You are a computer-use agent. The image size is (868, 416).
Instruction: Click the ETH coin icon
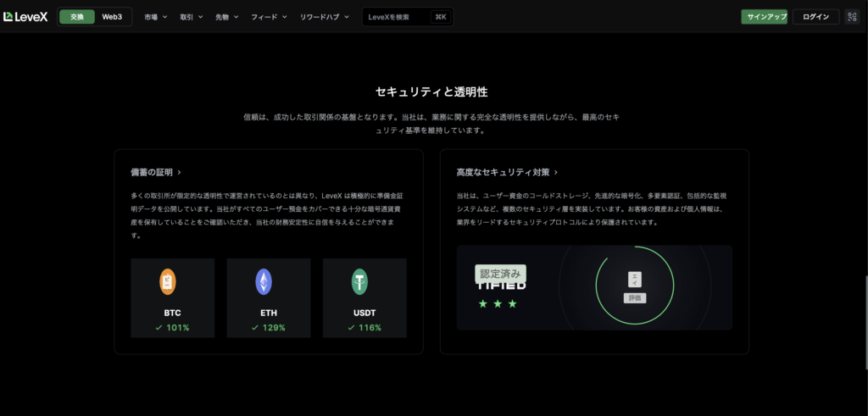coord(264,281)
